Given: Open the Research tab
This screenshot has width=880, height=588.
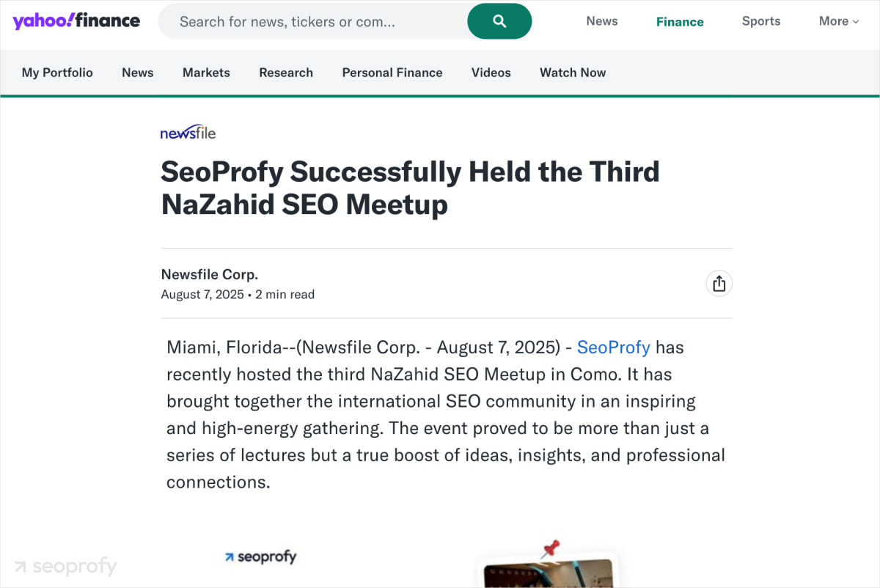Looking at the screenshot, I should (286, 73).
